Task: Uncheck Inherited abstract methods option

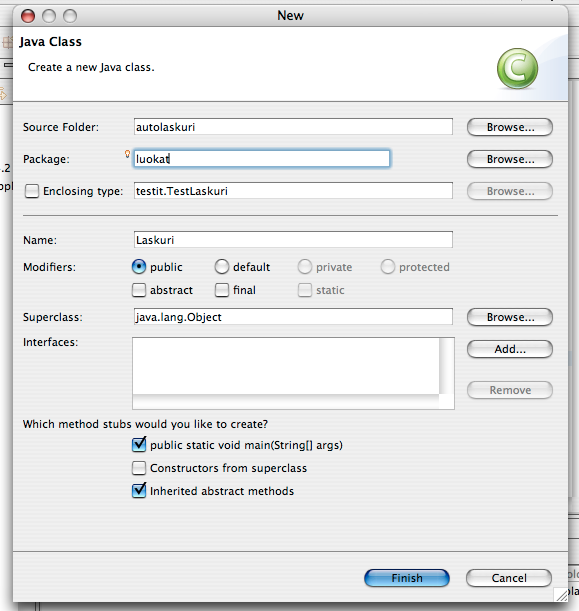Action: pos(139,491)
